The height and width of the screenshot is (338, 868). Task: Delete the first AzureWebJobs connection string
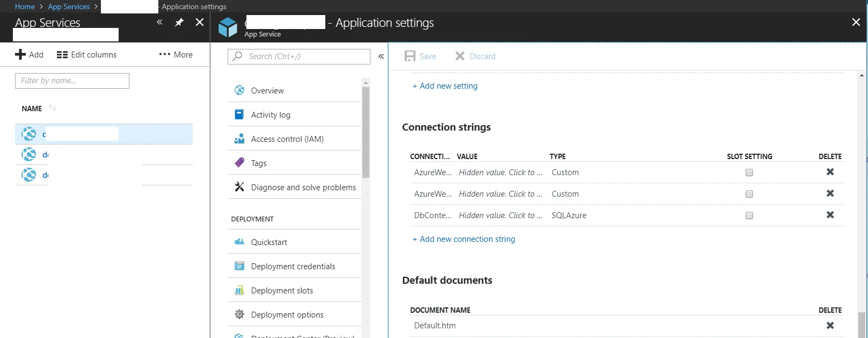(830, 172)
